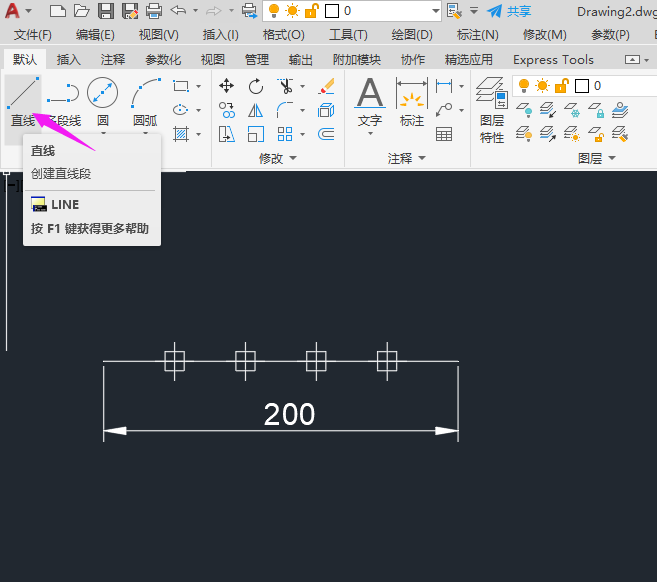
Task: Select the Circle (圆) tool icon
Action: point(103,92)
